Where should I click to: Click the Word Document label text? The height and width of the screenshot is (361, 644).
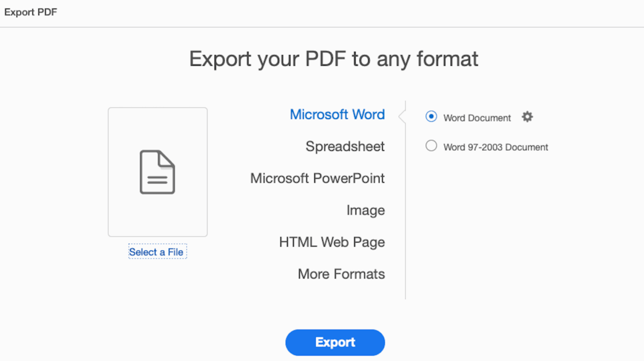(477, 118)
